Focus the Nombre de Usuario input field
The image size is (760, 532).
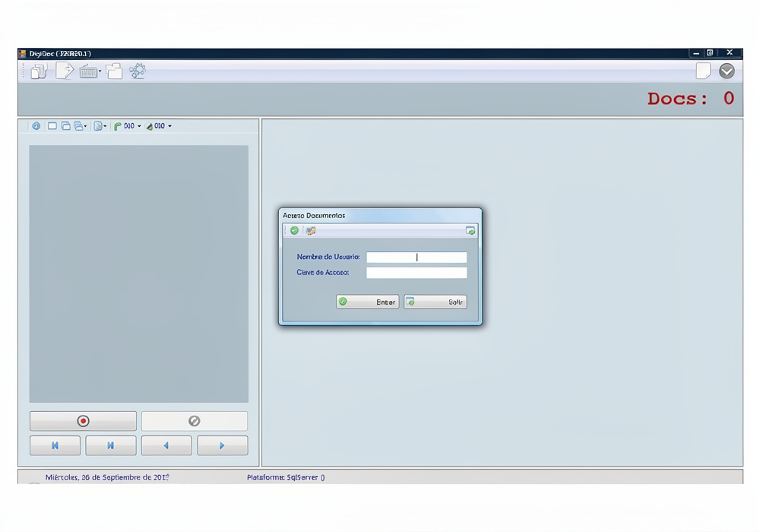416,258
